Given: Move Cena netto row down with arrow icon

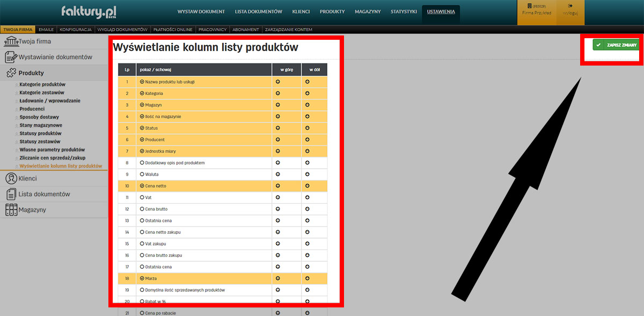Looking at the screenshot, I should (x=308, y=186).
